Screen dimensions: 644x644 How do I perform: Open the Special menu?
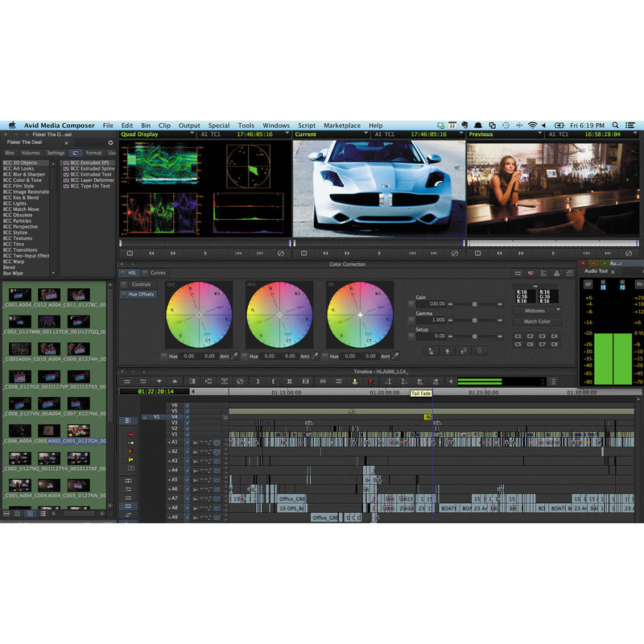click(x=219, y=126)
